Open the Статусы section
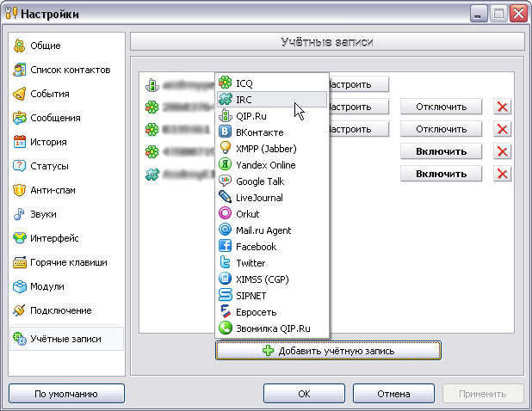Viewport: 532px width, 411px height. (66, 166)
